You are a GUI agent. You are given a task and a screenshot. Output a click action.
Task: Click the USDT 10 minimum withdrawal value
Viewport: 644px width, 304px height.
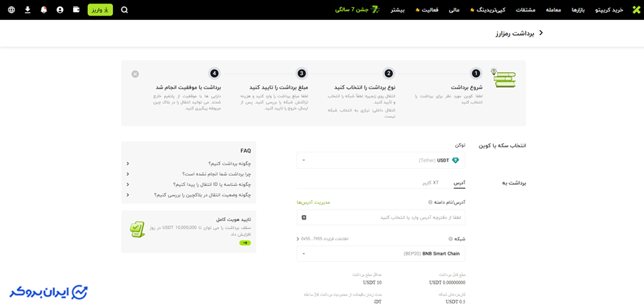point(373,283)
